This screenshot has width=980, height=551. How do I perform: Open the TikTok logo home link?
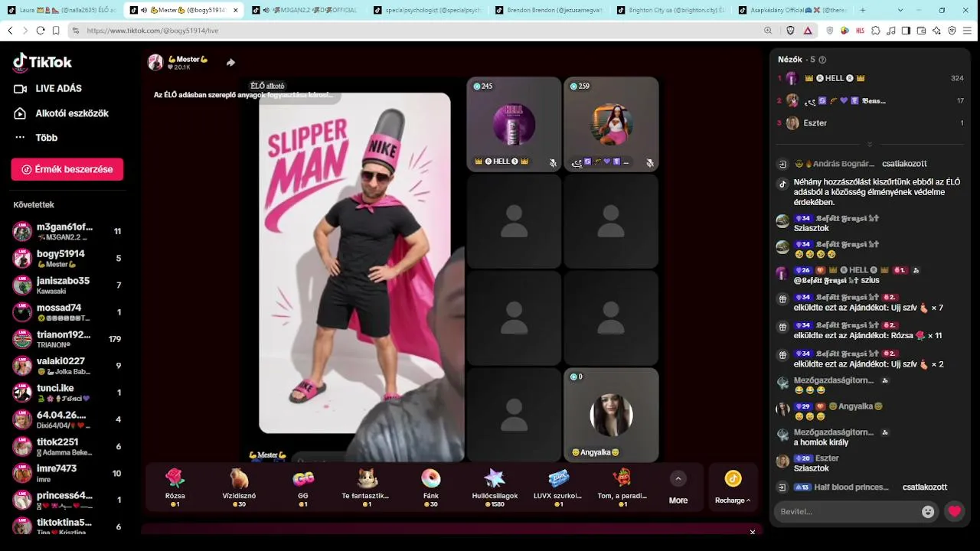tap(43, 62)
